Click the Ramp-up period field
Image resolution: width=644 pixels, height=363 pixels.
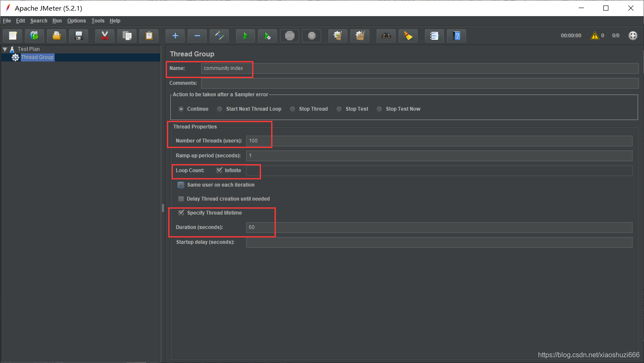439,156
